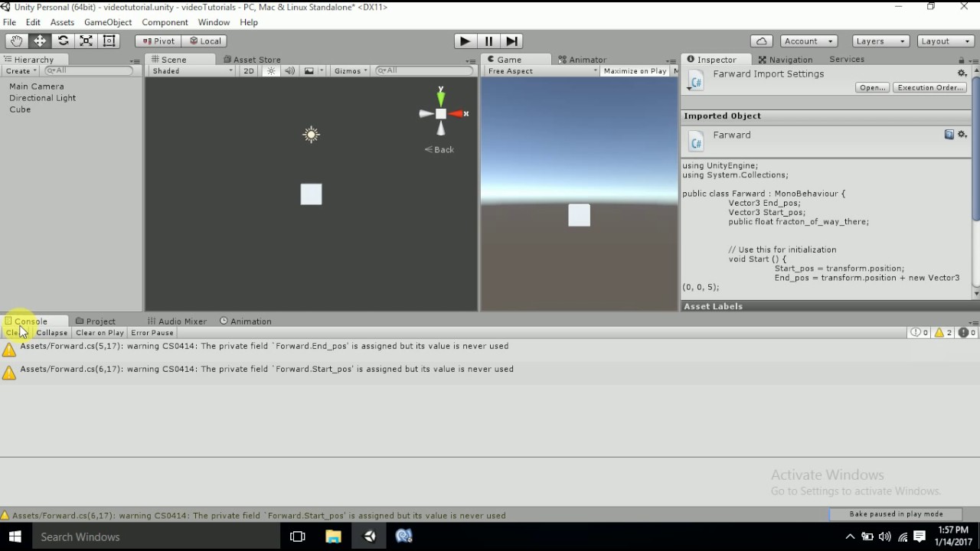Toggle console warning count filter
The image size is (980, 551).
942,333
